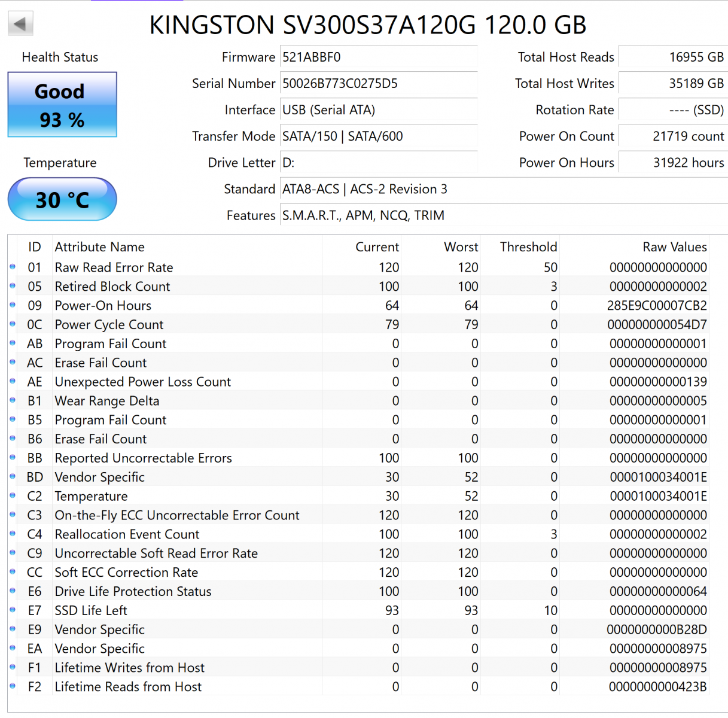Select the status dot beside Power Cycle Count

pos(13,324)
